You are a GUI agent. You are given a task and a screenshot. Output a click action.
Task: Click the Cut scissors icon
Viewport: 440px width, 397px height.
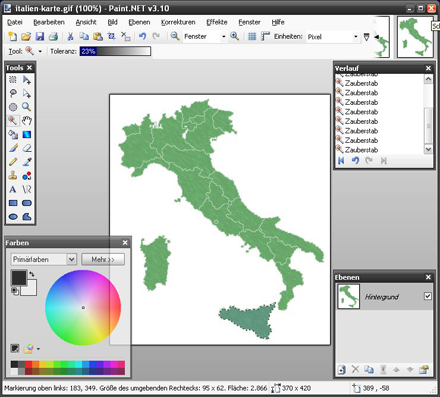[x=70, y=36]
